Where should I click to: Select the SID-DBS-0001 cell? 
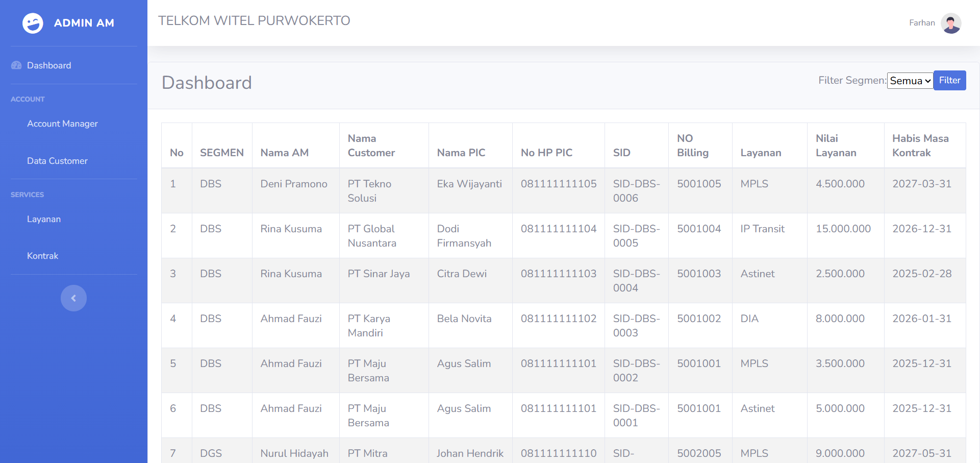(637, 416)
